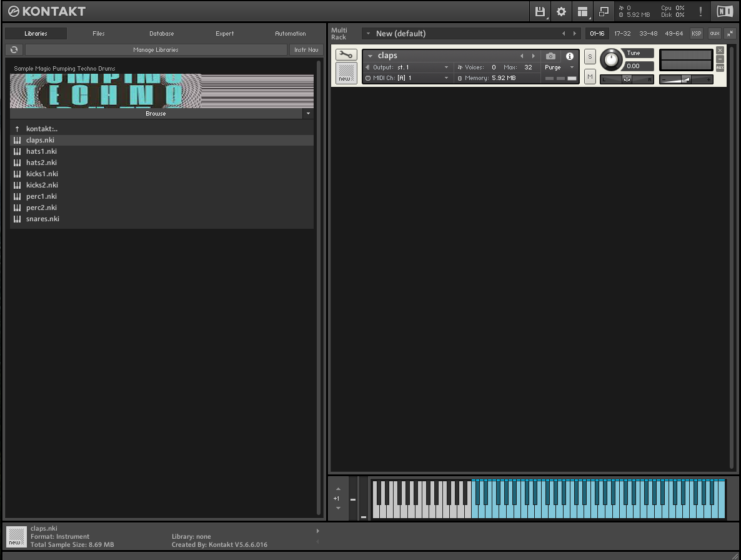Load the previous instrument with left arrow in claps header

point(522,56)
